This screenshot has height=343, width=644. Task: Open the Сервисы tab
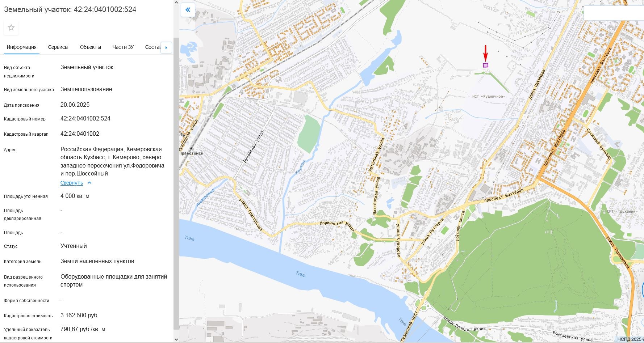click(x=58, y=47)
